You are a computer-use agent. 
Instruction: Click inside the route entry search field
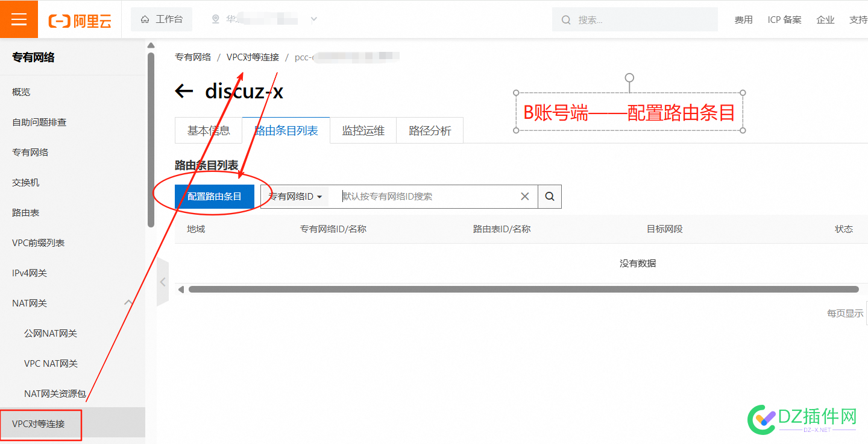422,196
